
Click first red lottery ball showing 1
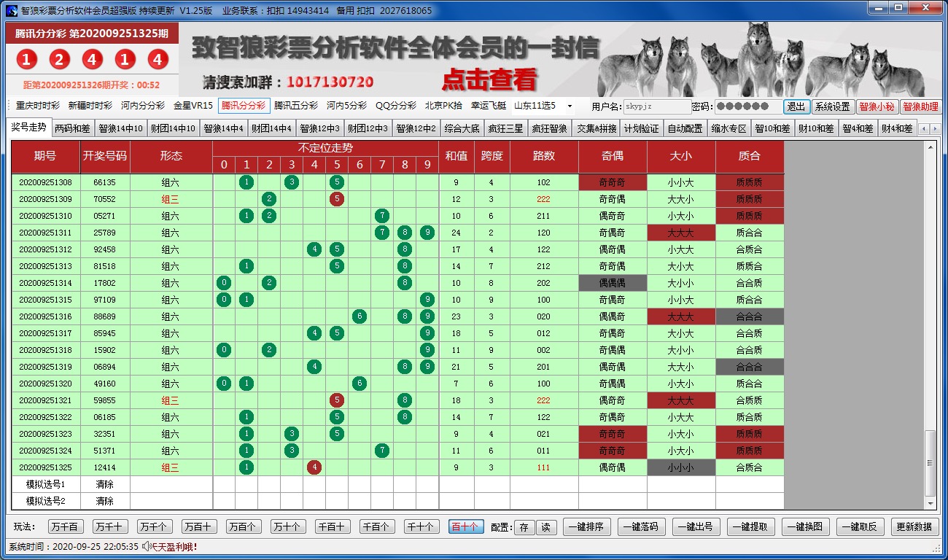click(x=26, y=60)
